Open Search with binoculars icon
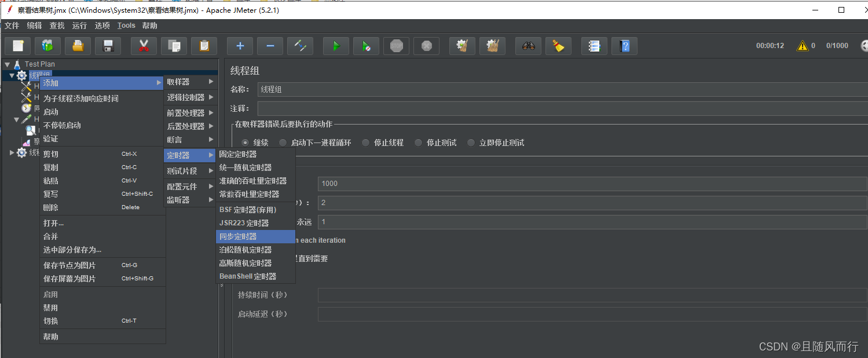The width and height of the screenshot is (868, 358). pos(529,46)
